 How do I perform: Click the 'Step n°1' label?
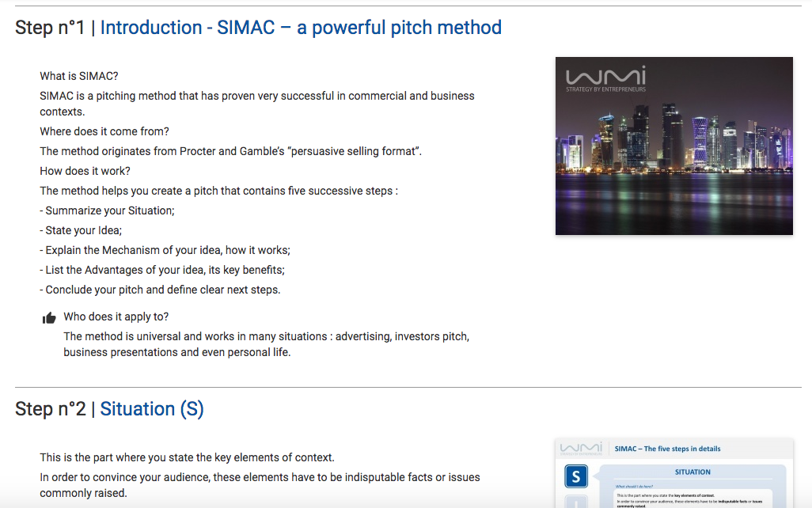point(50,28)
